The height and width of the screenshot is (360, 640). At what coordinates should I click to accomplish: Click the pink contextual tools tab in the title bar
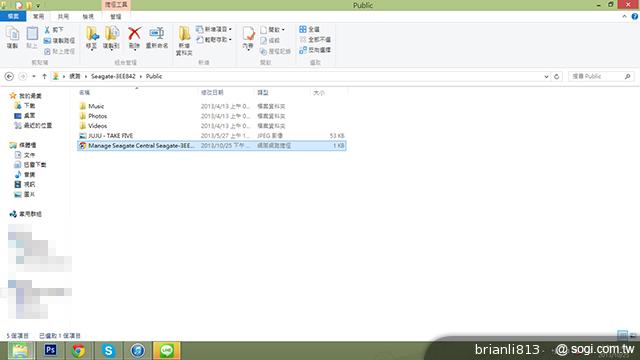click(x=116, y=4)
